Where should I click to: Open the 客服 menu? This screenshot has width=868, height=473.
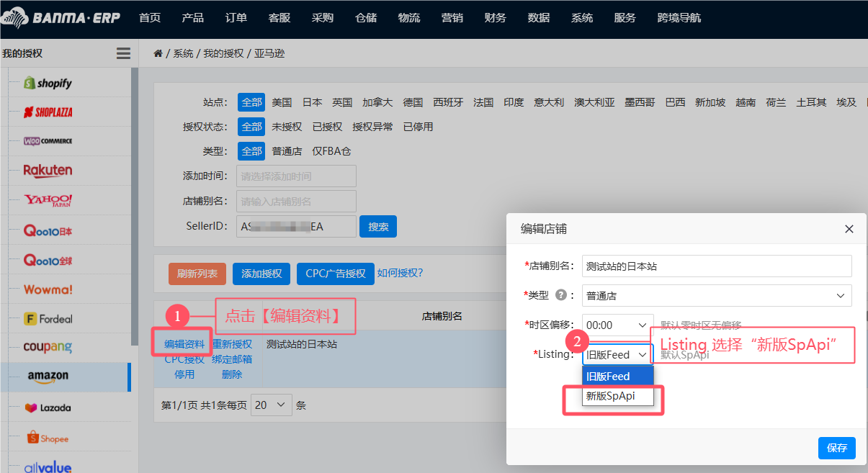[279, 18]
